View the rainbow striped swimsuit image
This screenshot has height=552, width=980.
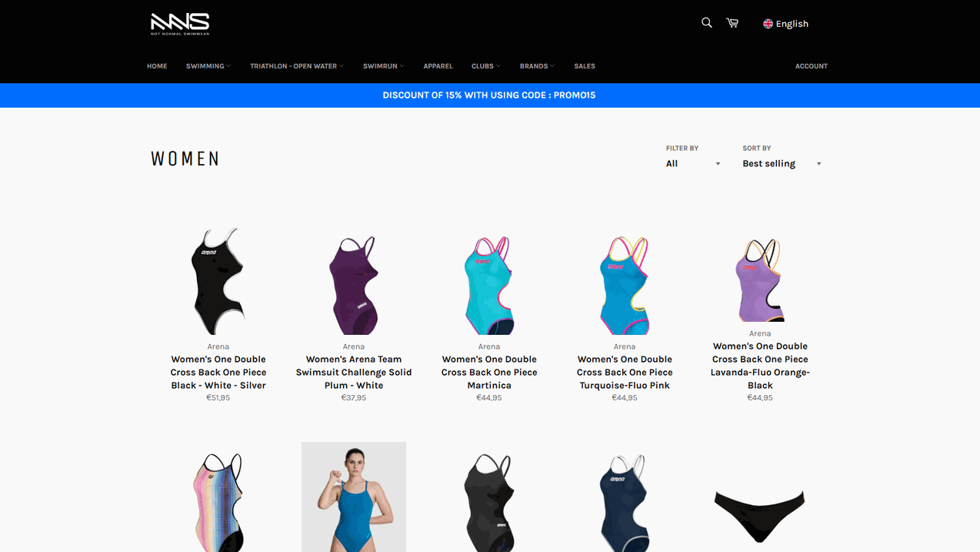[218, 502]
